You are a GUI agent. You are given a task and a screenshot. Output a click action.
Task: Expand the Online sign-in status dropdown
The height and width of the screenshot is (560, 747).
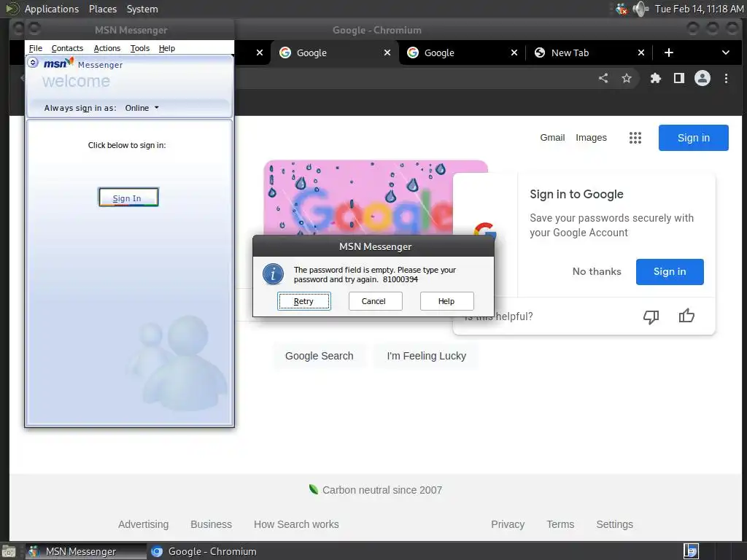coord(142,108)
